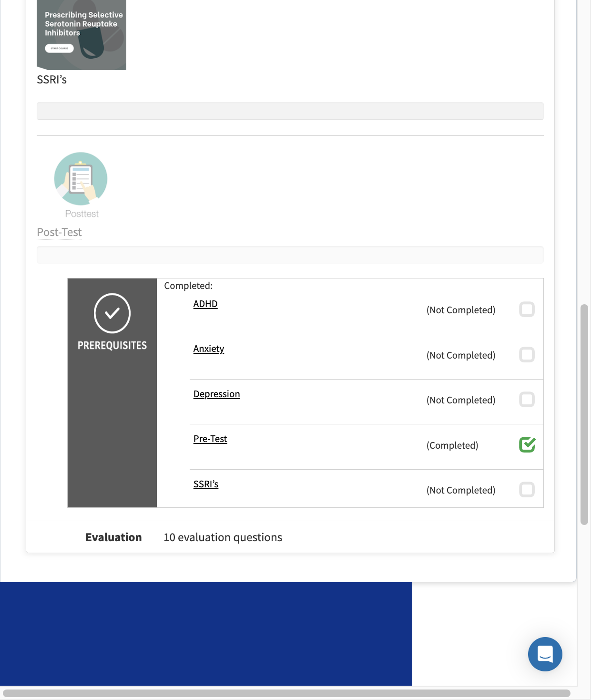The image size is (591, 700).
Task: Click the '(Not Completed)' status for Anxiety
Action: point(461,355)
